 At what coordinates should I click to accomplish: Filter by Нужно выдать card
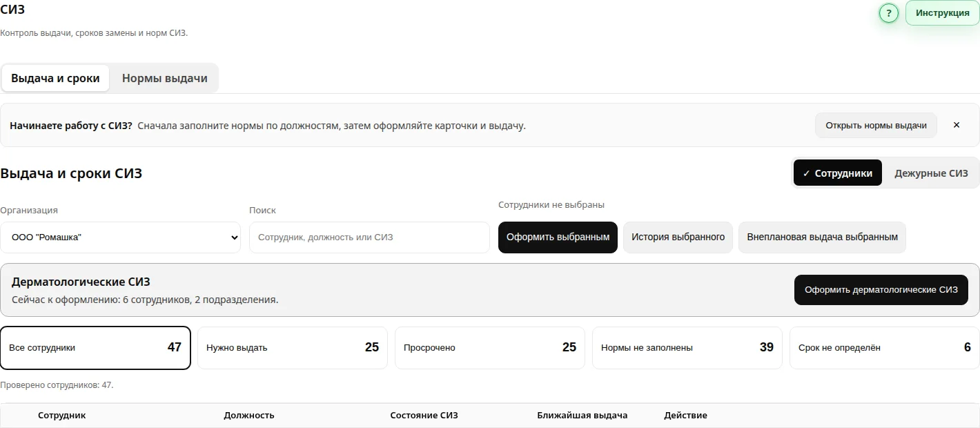[293, 348]
